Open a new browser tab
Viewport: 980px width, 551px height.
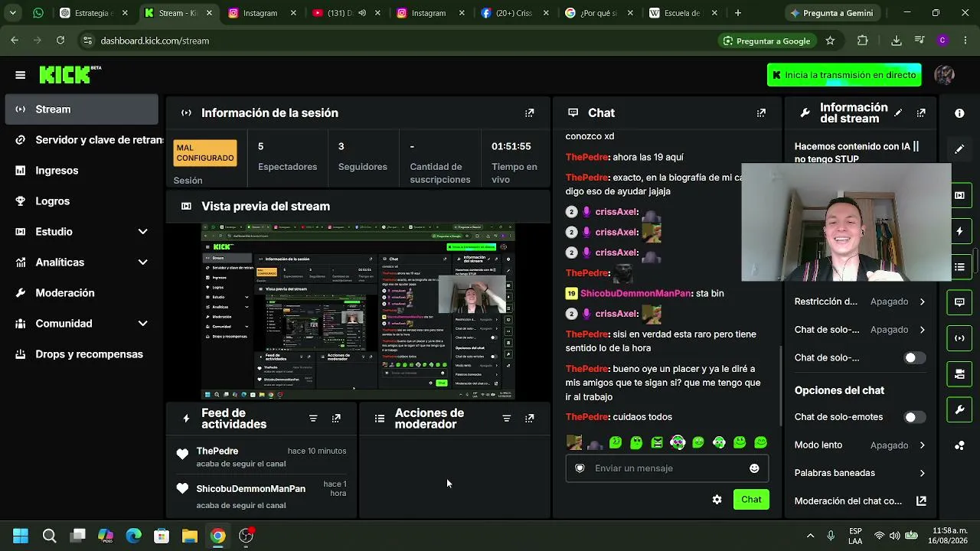pos(737,13)
